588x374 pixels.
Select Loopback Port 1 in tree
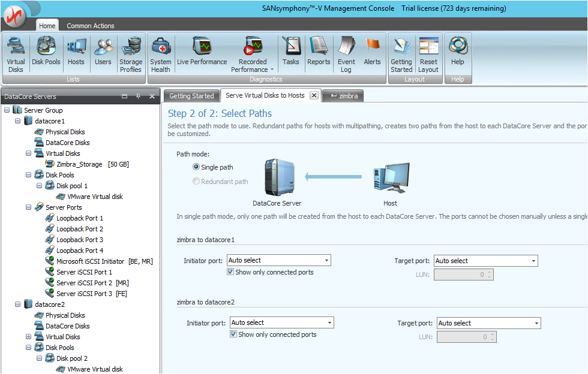(x=74, y=218)
